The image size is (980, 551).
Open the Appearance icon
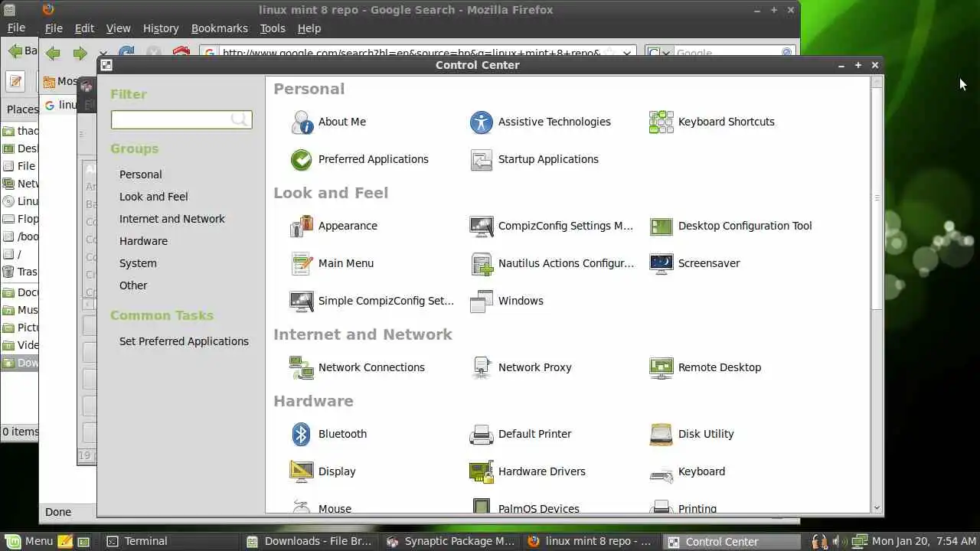click(x=302, y=226)
